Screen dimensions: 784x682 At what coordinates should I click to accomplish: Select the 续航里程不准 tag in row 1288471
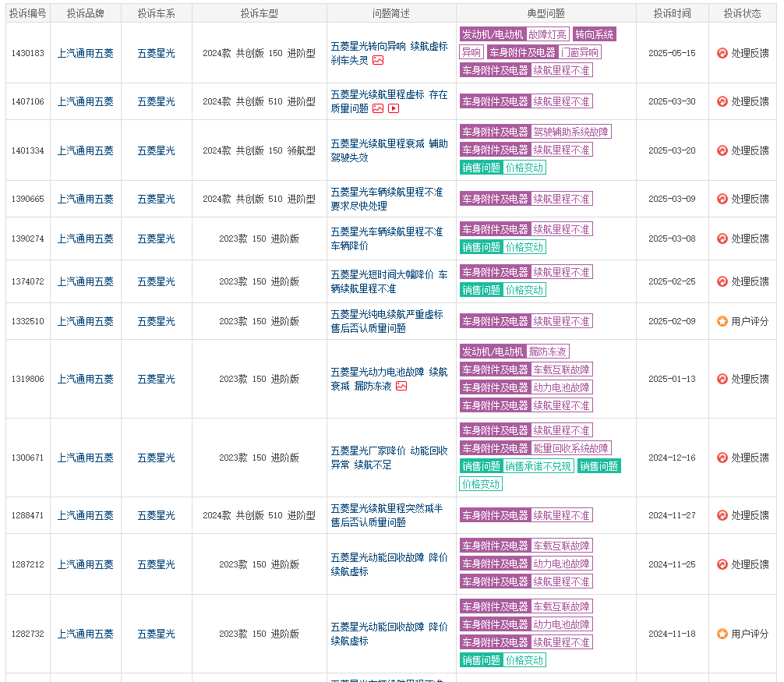tap(561, 515)
